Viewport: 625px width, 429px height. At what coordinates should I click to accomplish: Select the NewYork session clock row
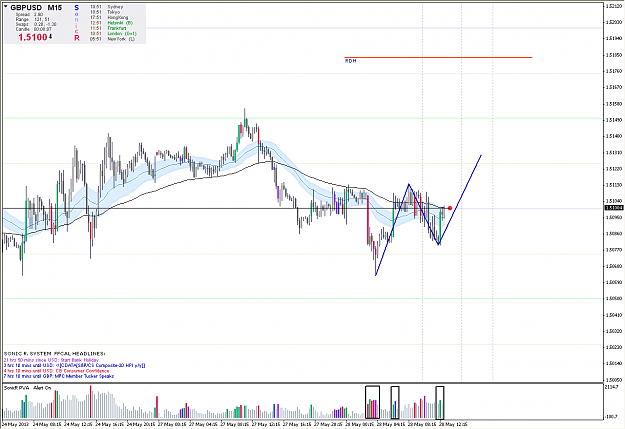point(112,39)
